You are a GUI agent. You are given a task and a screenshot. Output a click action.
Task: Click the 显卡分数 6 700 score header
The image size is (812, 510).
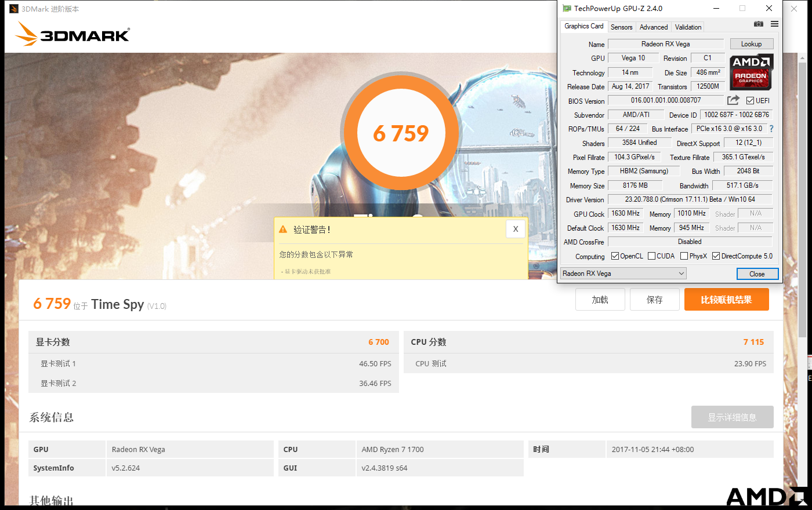[x=213, y=342]
